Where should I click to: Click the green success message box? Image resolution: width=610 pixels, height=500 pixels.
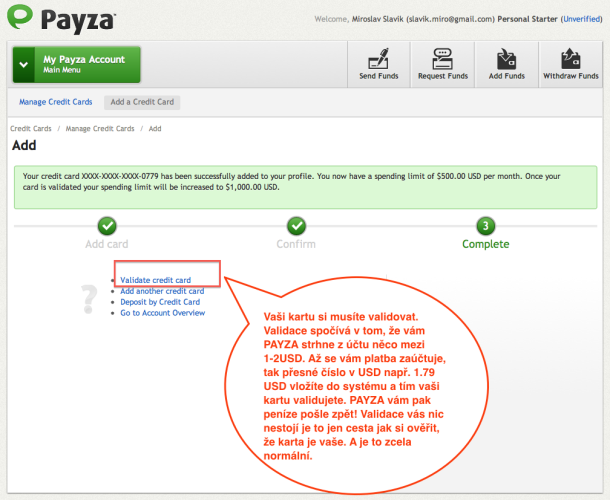[x=305, y=187]
